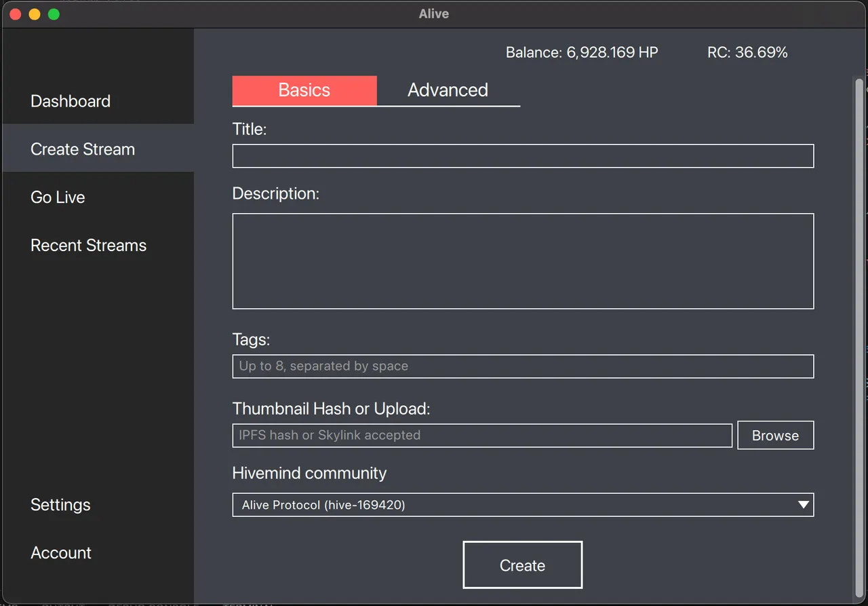
Task: Click the green maximize window button
Action: [x=54, y=14]
